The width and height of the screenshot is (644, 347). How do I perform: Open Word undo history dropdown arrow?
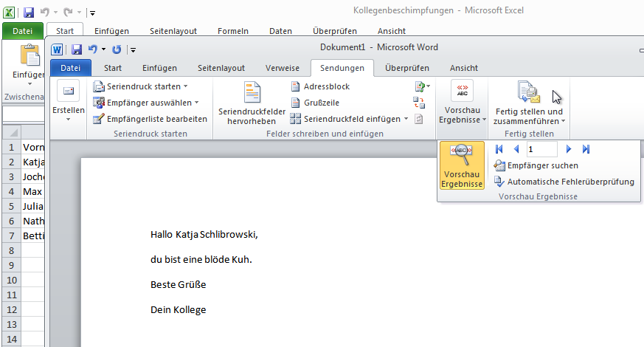(x=103, y=49)
